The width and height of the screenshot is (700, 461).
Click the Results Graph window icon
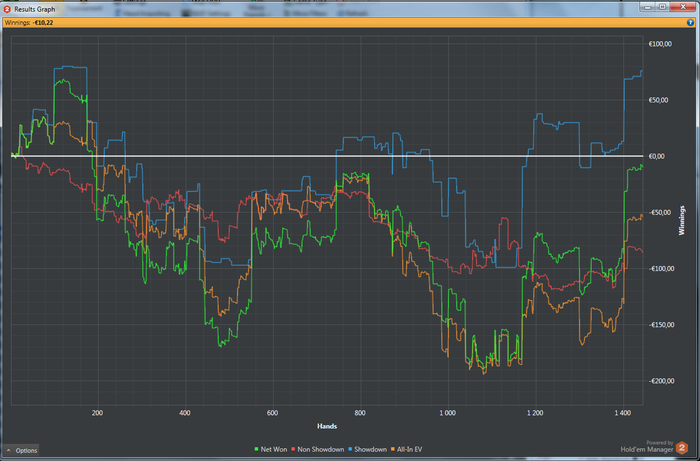click(x=7, y=9)
